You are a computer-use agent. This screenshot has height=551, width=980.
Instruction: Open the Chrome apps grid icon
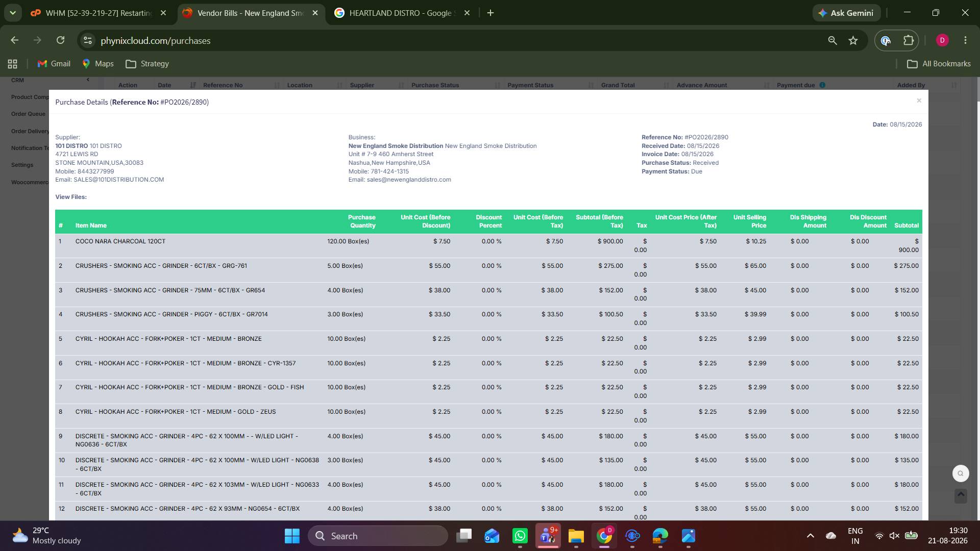13,64
